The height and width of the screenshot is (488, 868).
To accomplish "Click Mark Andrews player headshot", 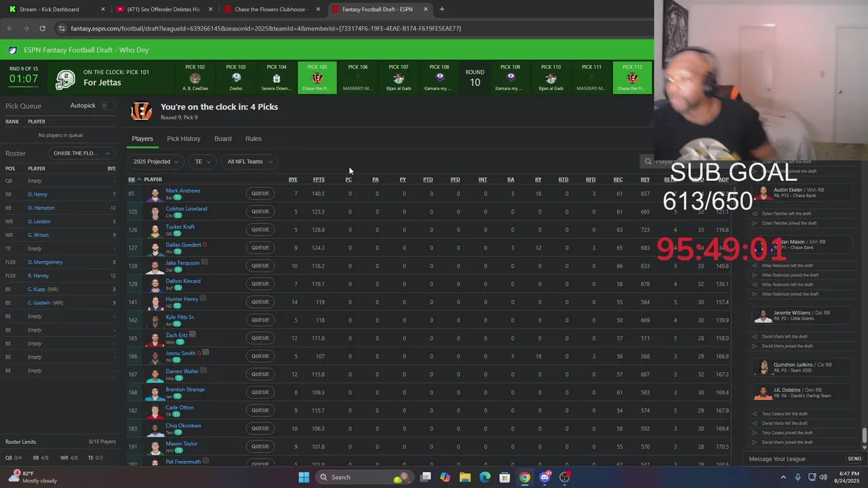I will [156, 194].
